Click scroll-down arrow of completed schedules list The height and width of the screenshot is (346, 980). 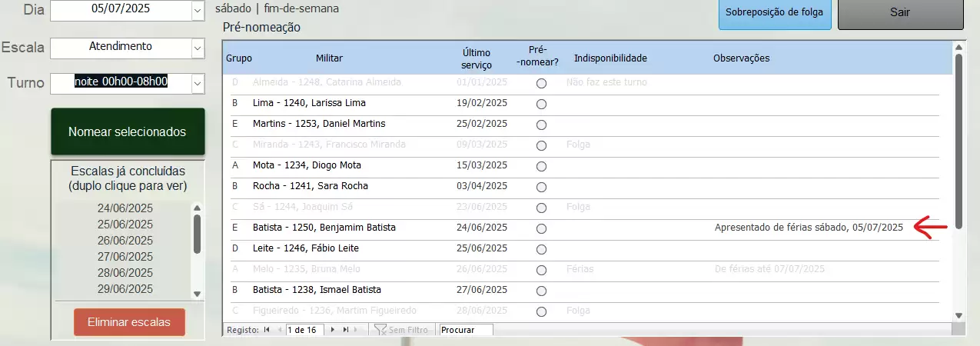[197, 294]
